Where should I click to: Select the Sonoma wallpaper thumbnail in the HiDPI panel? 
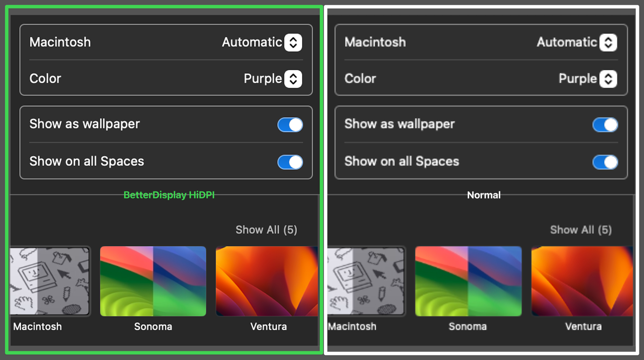tap(153, 281)
